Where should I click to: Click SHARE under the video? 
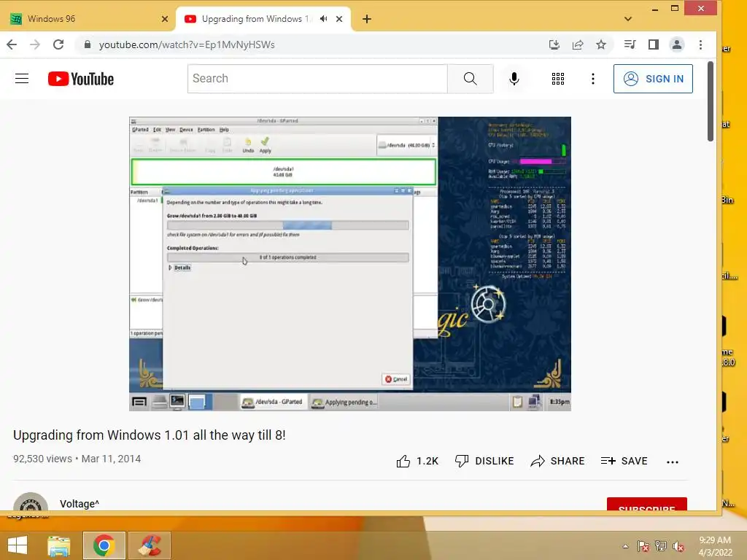[x=557, y=461]
